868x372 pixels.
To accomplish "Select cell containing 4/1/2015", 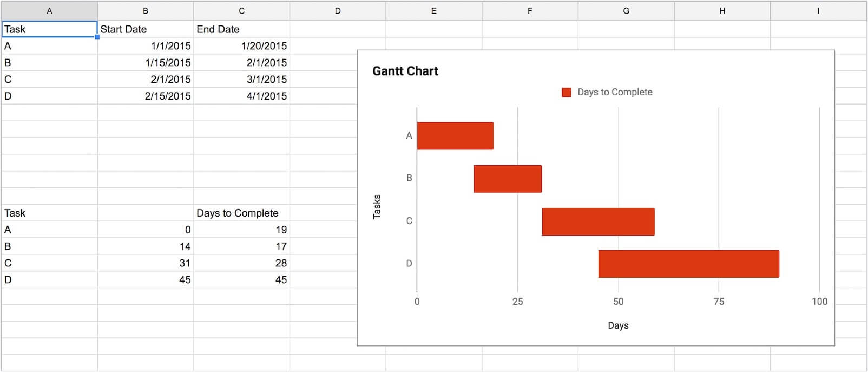I will (x=242, y=96).
